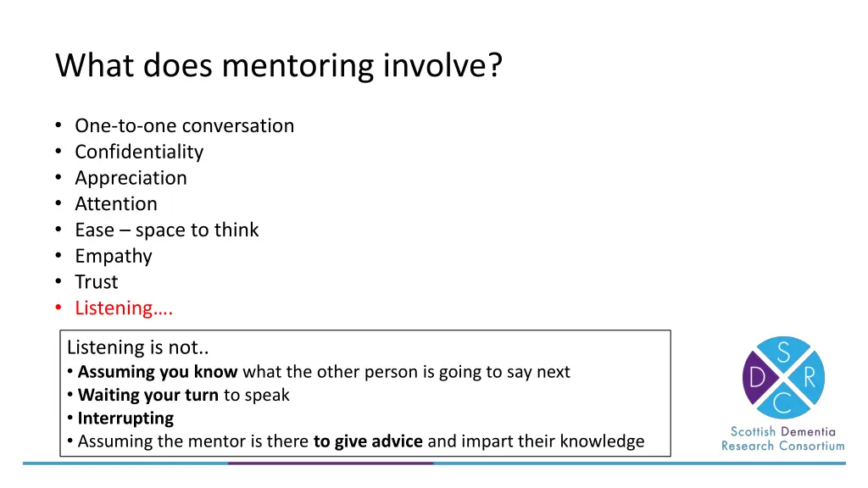This screenshot has width=868, height=488.
Task: Select the 'Ease – space to think' line
Action: 166,230
